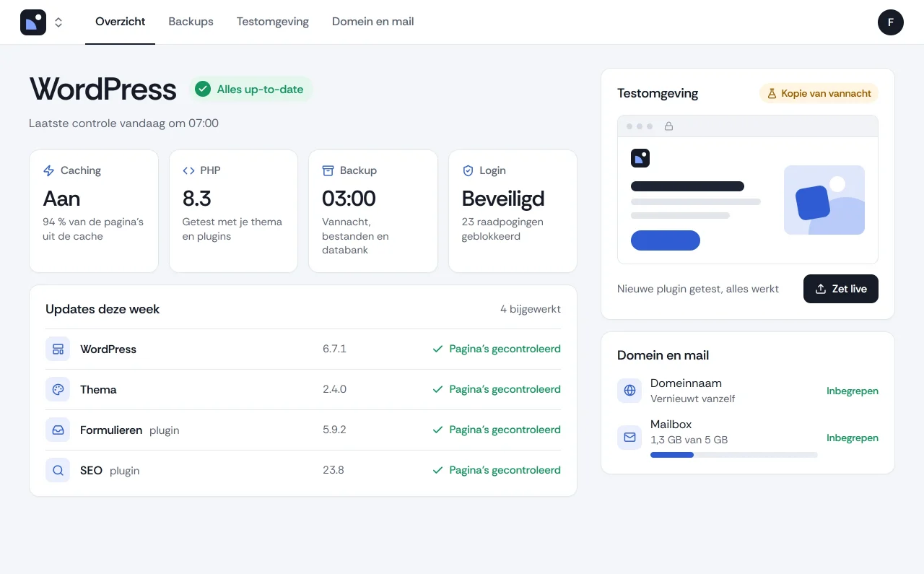924x574 pixels.
Task: Open the user avatar labeled F
Action: (x=891, y=22)
